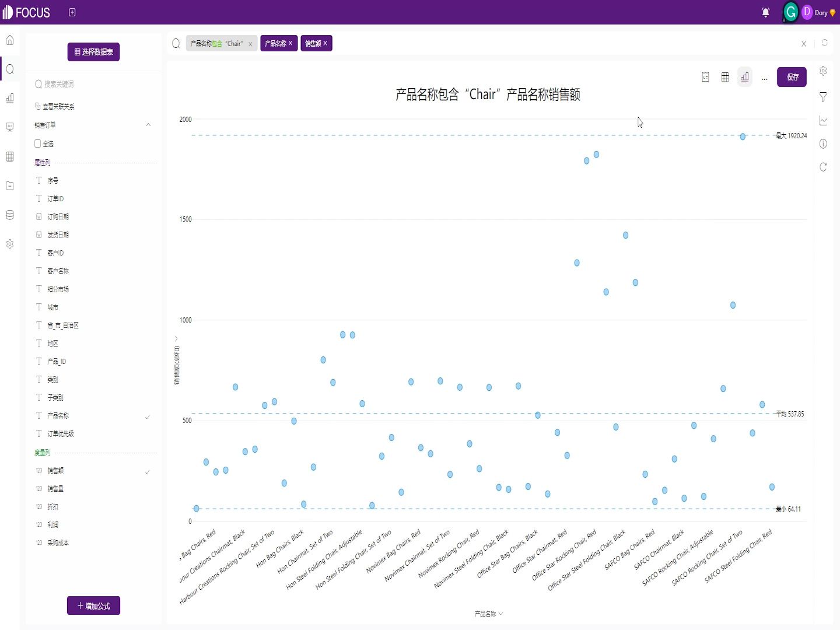Open system settings gear in left sidebar
Image resolution: width=840 pixels, height=630 pixels.
[10, 244]
